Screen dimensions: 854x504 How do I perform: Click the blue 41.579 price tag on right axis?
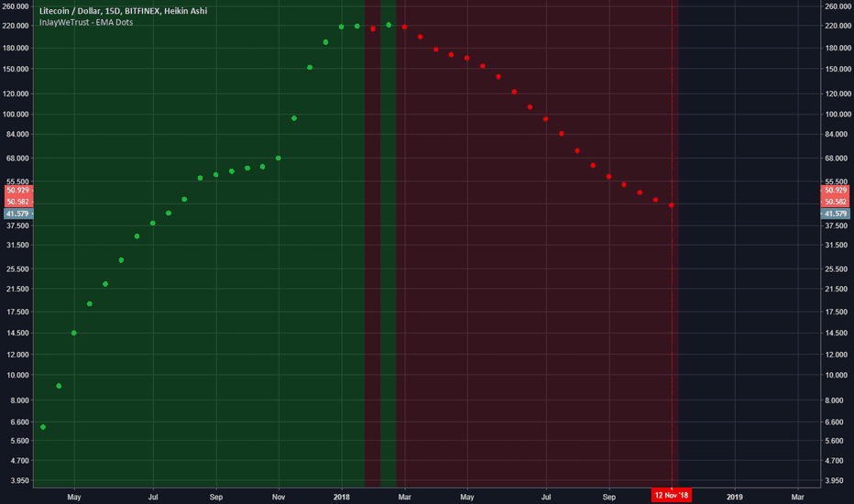point(836,214)
